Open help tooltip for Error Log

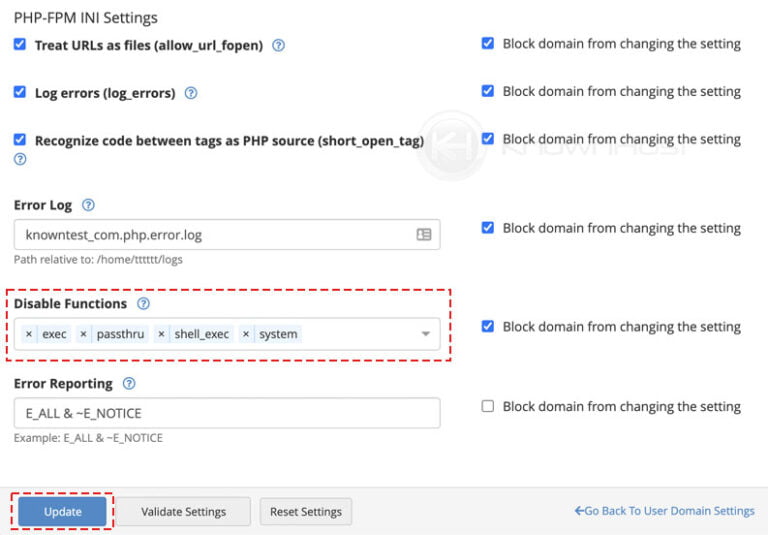pos(88,205)
